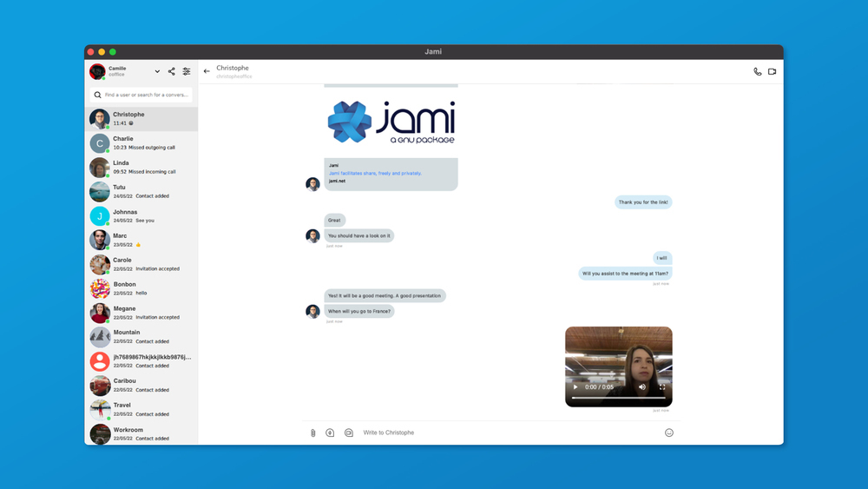Open the settings sliders icon
This screenshot has height=489, width=868.
[x=187, y=71]
